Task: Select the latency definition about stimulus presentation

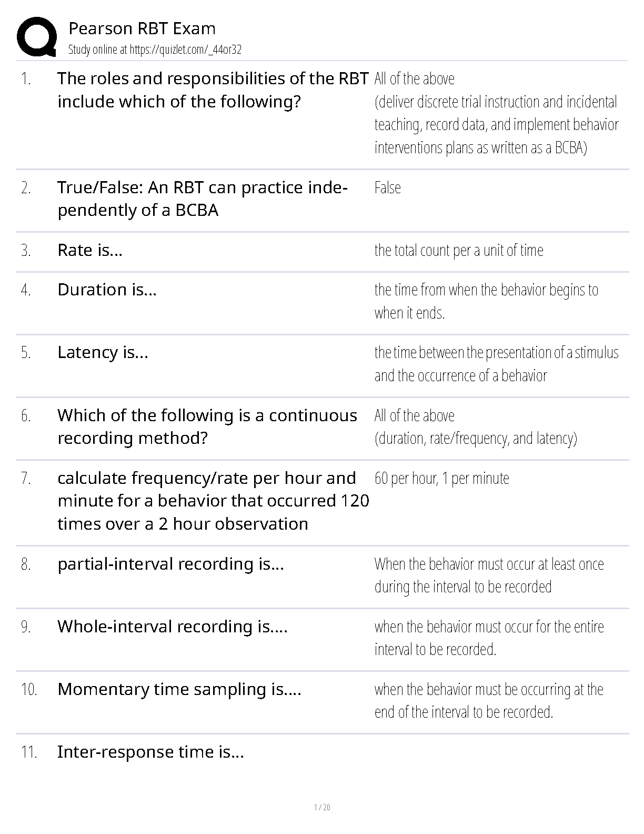Action: [497, 364]
